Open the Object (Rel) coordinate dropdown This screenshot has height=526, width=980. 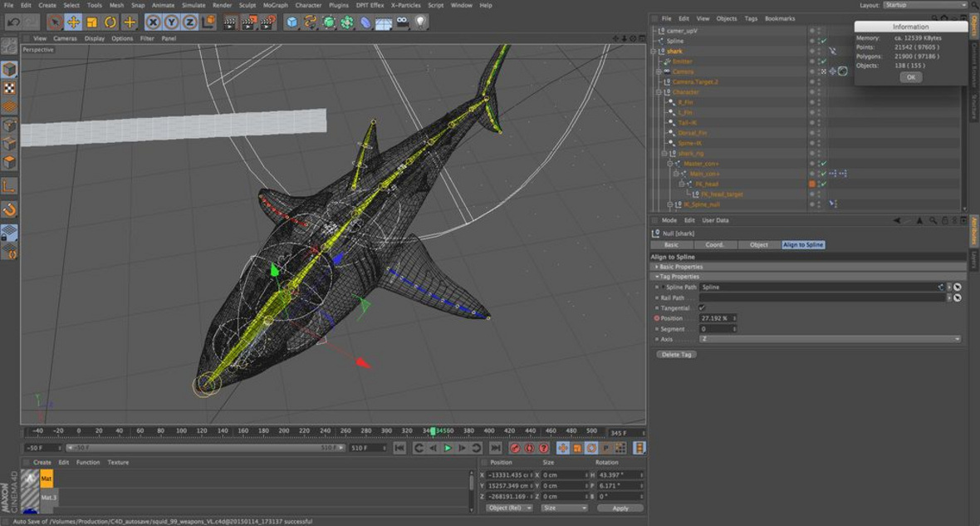pyautogui.click(x=509, y=508)
